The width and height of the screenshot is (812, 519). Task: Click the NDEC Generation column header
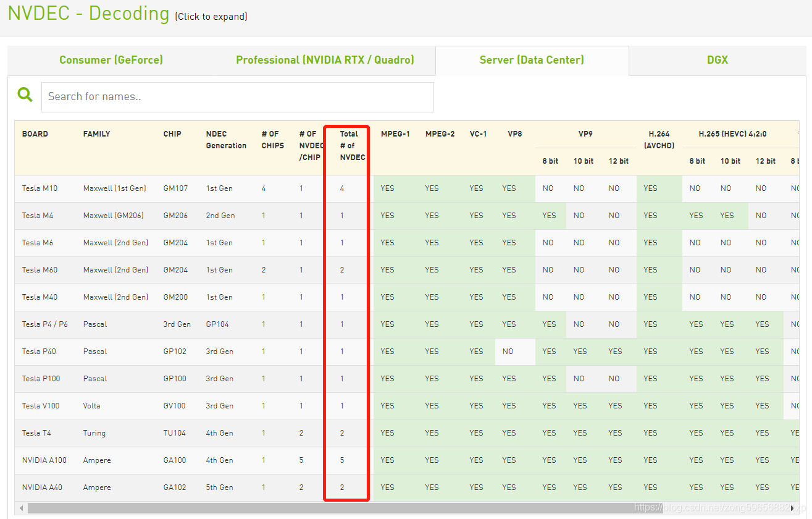tap(226, 140)
